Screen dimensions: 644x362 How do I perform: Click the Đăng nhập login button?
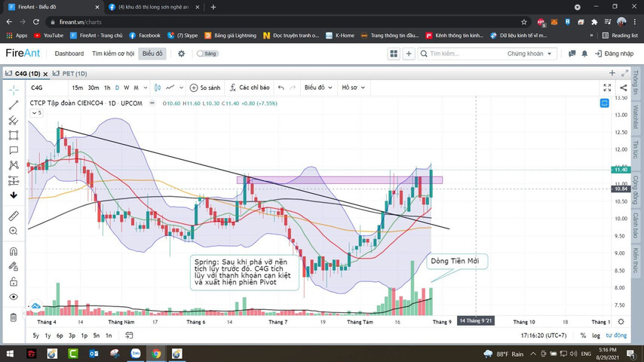[614, 54]
